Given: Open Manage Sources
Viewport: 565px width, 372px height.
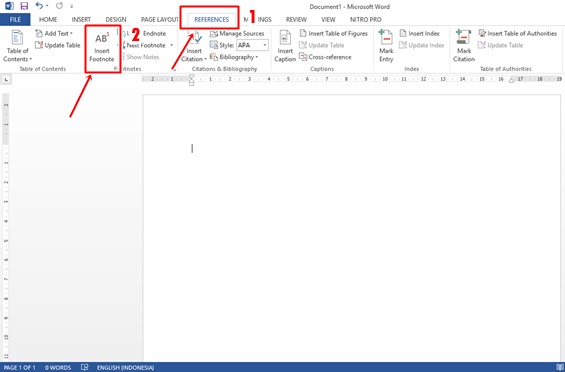Looking at the screenshot, I should click(237, 34).
